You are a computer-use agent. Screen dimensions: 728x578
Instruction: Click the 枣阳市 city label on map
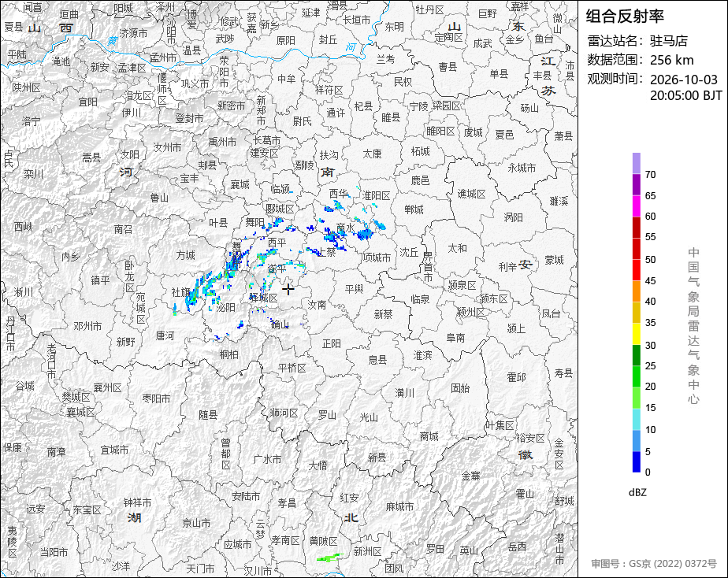[x=156, y=398]
